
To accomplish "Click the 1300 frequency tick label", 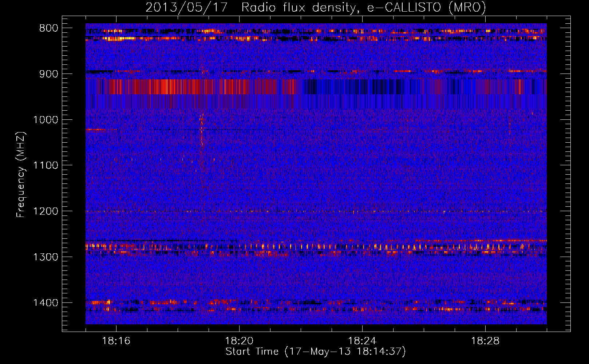I will point(46,257).
